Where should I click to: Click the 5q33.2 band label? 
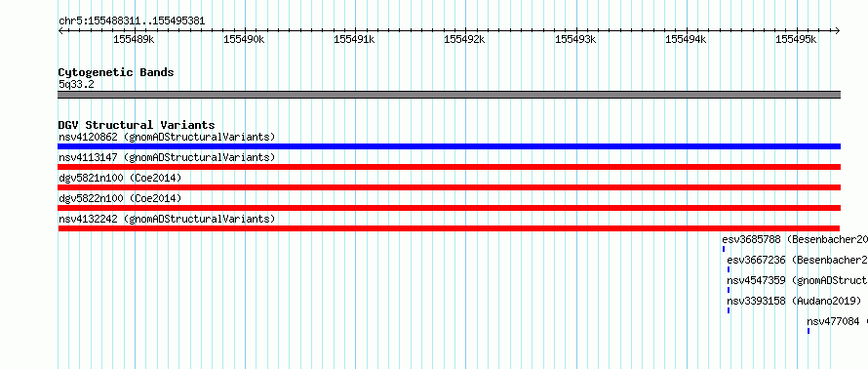tap(76, 84)
